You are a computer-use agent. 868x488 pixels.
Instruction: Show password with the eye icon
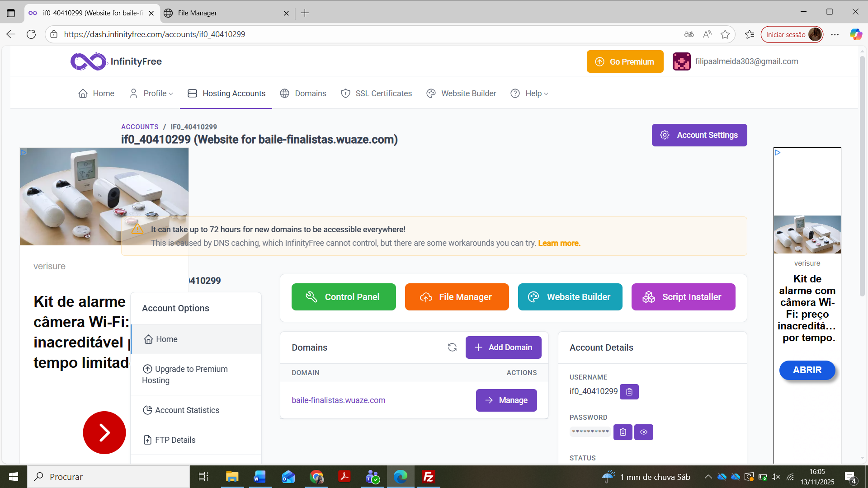click(x=643, y=432)
